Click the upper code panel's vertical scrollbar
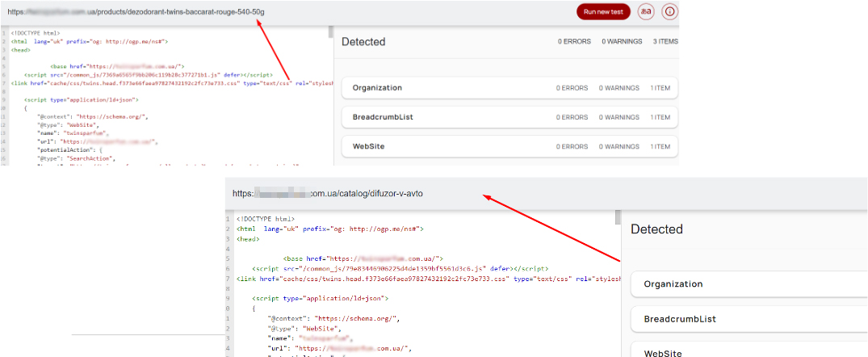The width and height of the screenshot is (868, 357). 330,32
